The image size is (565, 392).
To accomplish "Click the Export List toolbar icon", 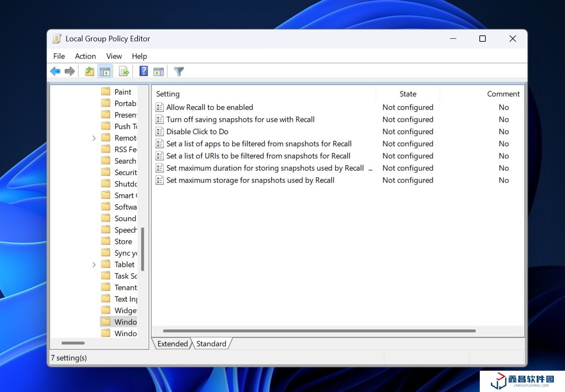I will point(124,72).
